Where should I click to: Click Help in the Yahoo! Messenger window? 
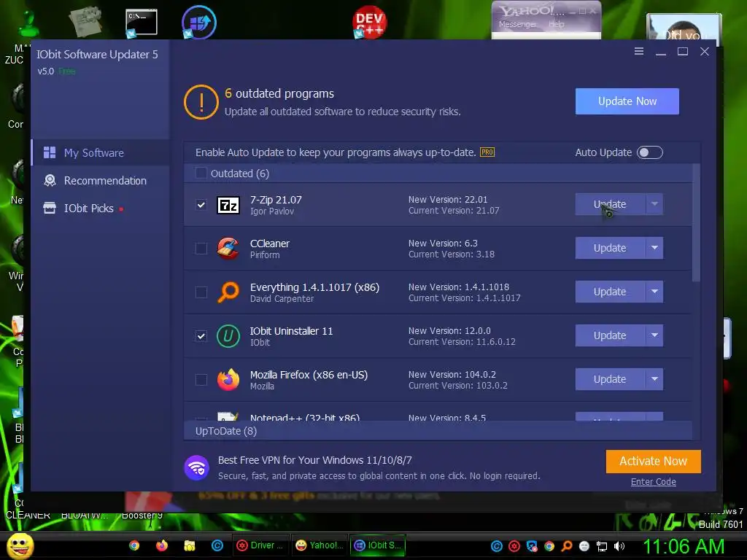click(556, 24)
